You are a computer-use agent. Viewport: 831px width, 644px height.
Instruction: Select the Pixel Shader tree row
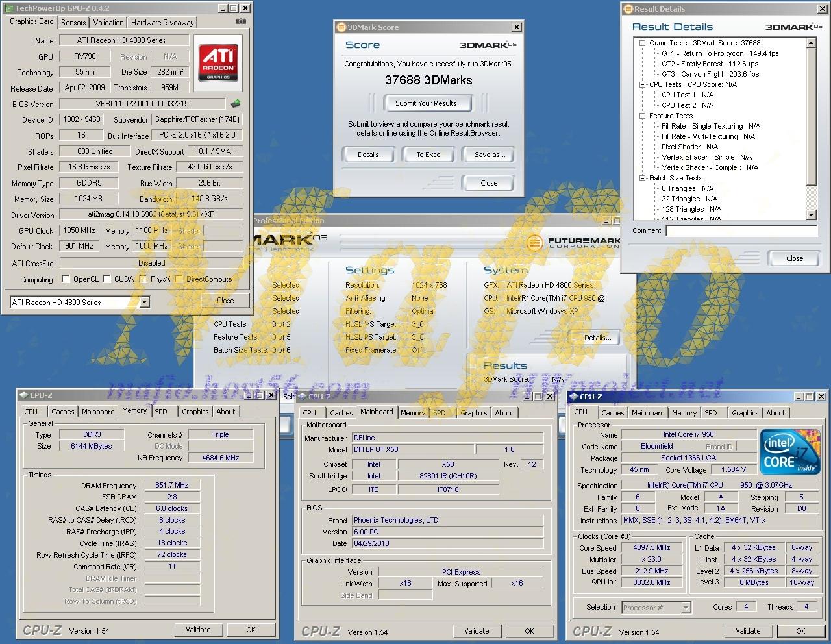click(x=689, y=147)
